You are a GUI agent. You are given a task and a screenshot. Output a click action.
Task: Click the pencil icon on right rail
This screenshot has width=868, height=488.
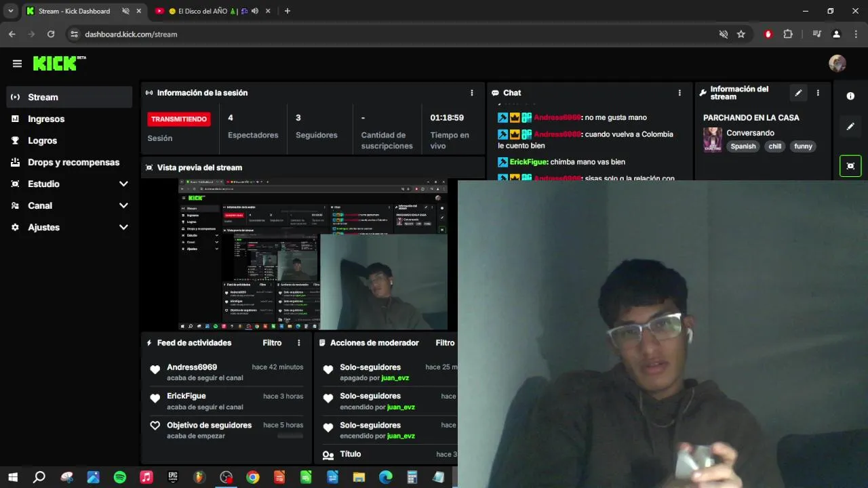pos(850,127)
